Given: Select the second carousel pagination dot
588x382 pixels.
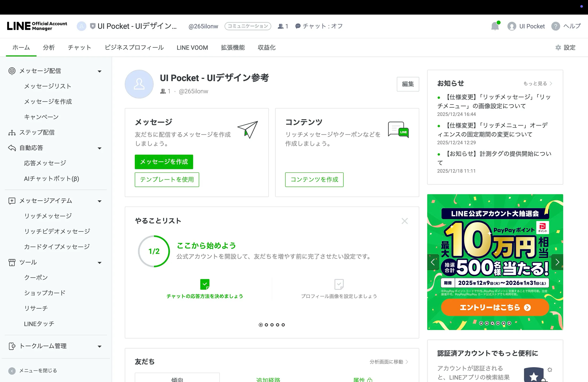Looking at the screenshot, I should point(266,325).
